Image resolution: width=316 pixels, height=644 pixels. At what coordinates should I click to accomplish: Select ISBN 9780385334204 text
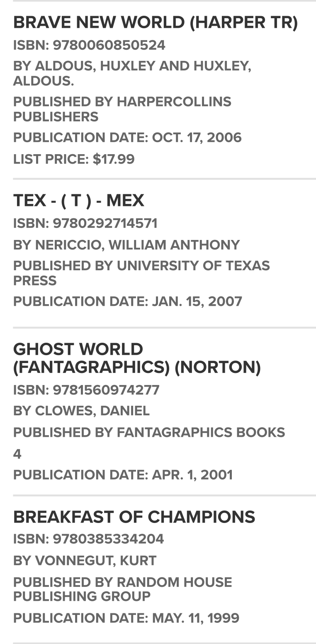click(88, 539)
